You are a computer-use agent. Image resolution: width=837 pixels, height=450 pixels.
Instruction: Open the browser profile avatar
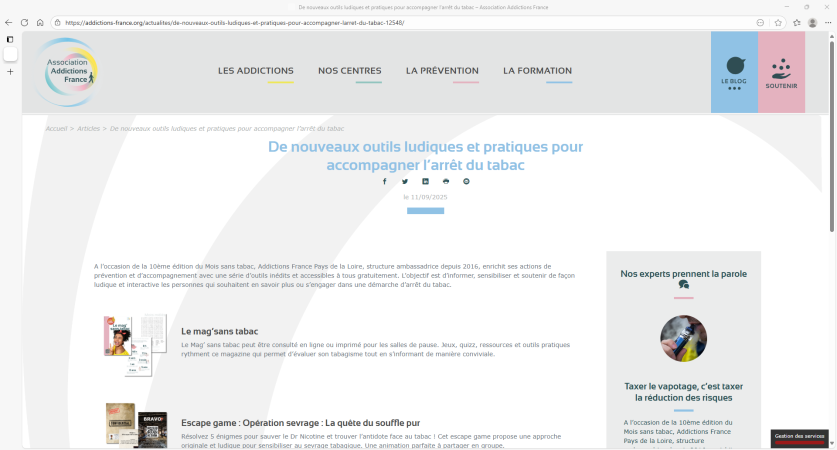click(x=812, y=22)
